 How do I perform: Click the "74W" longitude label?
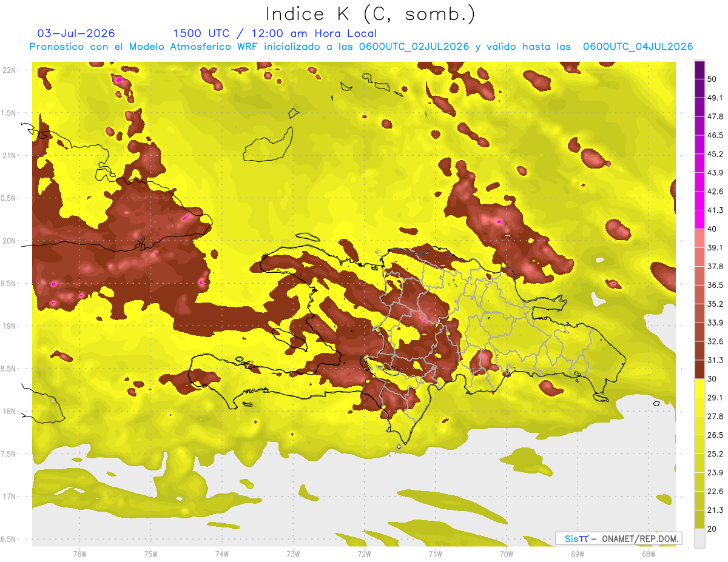click(x=222, y=554)
